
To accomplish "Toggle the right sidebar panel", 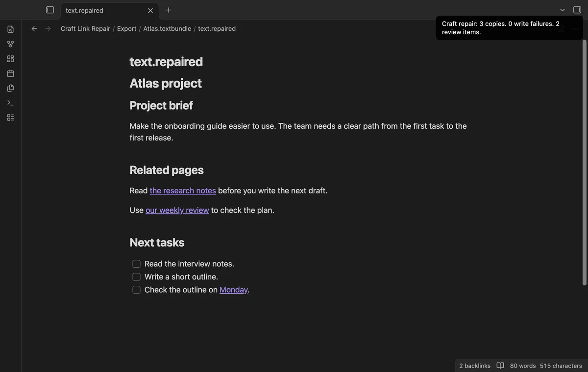I will [x=577, y=10].
